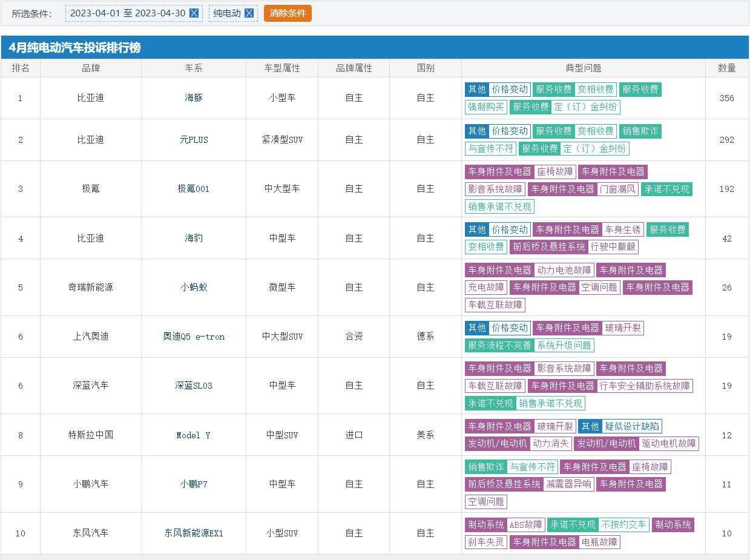Viewport: 750px width, 560px height.
Task: Click the 德系 country cell
Action: [x=426, y=337]
